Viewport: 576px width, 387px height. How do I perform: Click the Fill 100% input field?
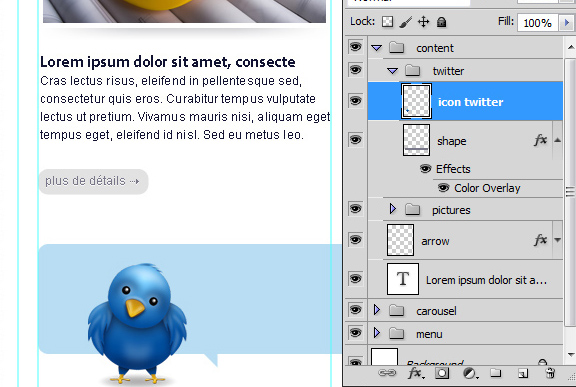538,23
